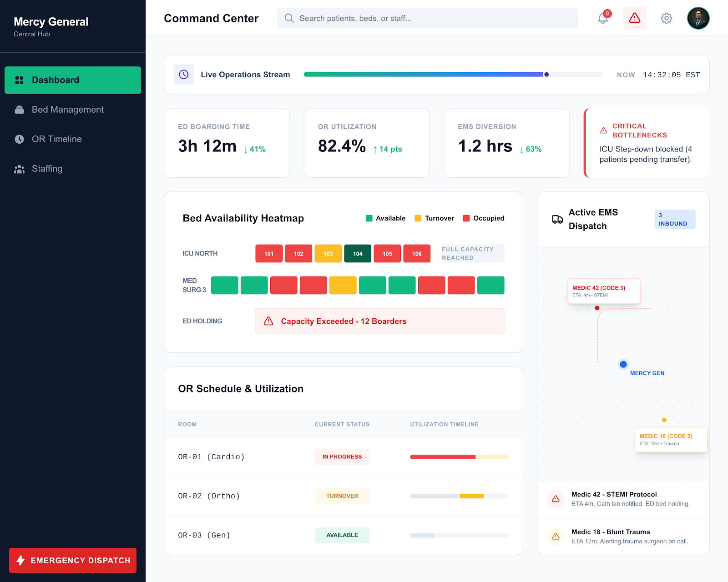Click the Emergency Dispatch button
This screenshot has height=582, width=728.
pyautogui.click(x=73, y=560)
